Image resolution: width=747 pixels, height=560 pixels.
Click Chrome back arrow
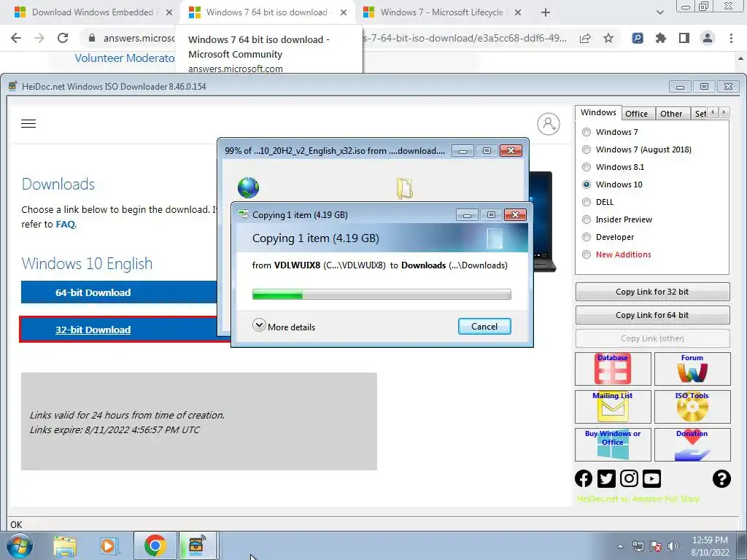click(x=16, y=38)
